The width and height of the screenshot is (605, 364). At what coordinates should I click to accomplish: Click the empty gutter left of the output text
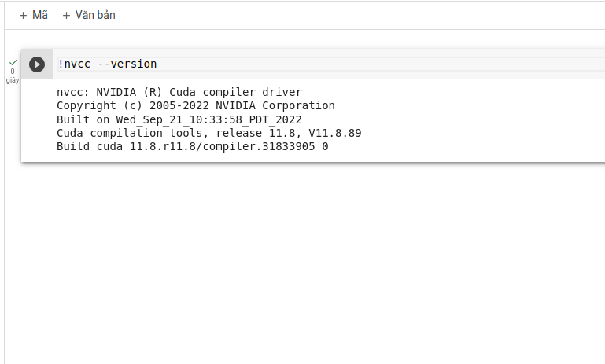tap(37, 119)
